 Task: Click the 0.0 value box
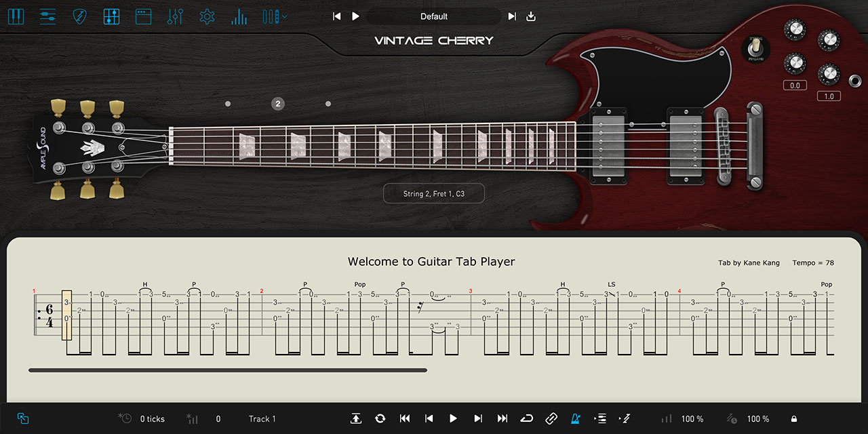coord(795,85)
